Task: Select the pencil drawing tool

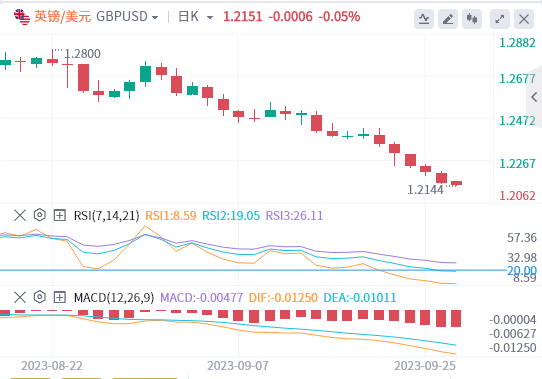Action: pos(448,19)
